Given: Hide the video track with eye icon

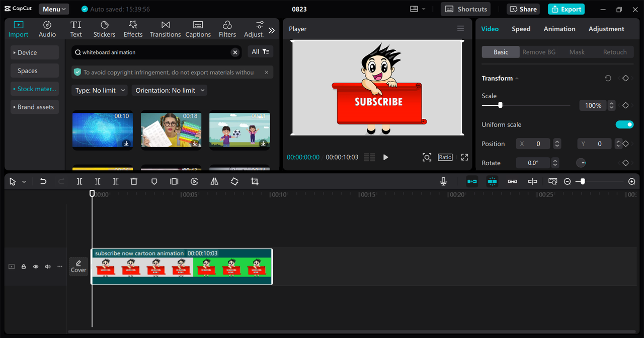Looking at the screenshot, I should [x=36, y=266].
